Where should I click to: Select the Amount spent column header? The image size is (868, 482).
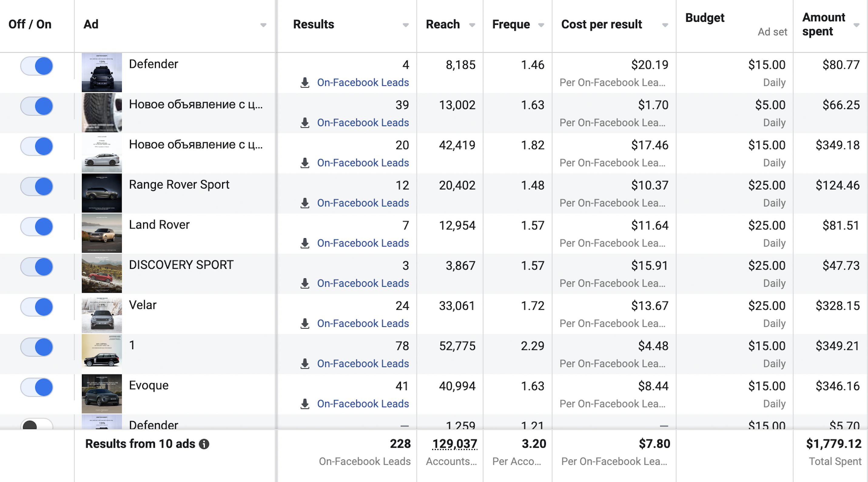pos(823,24)
